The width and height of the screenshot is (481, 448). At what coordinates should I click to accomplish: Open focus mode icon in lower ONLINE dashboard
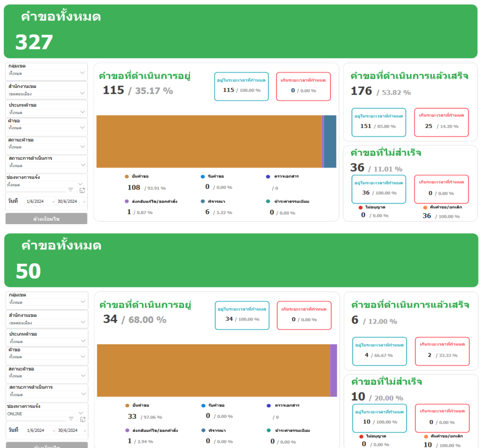(83, 419)
